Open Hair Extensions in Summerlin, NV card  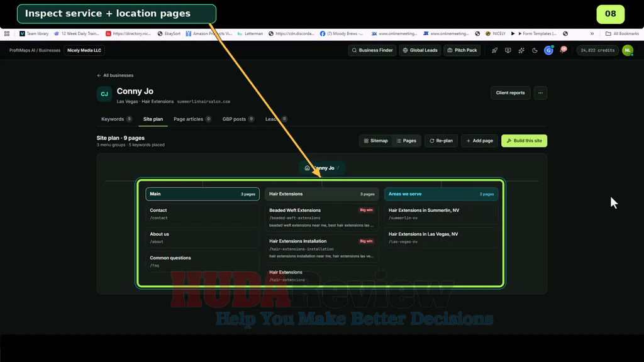[x=441, y=214]
